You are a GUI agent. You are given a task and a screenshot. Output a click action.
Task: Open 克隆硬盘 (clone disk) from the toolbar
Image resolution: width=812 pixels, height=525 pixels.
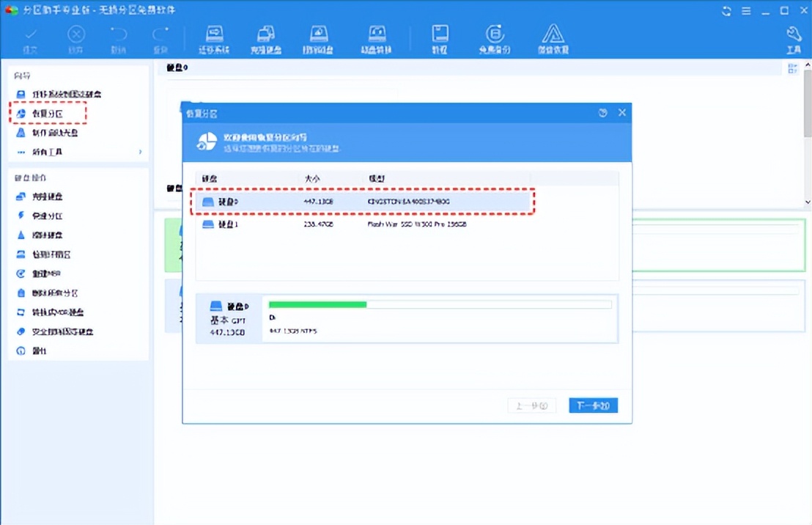click(x=266, y=40)
